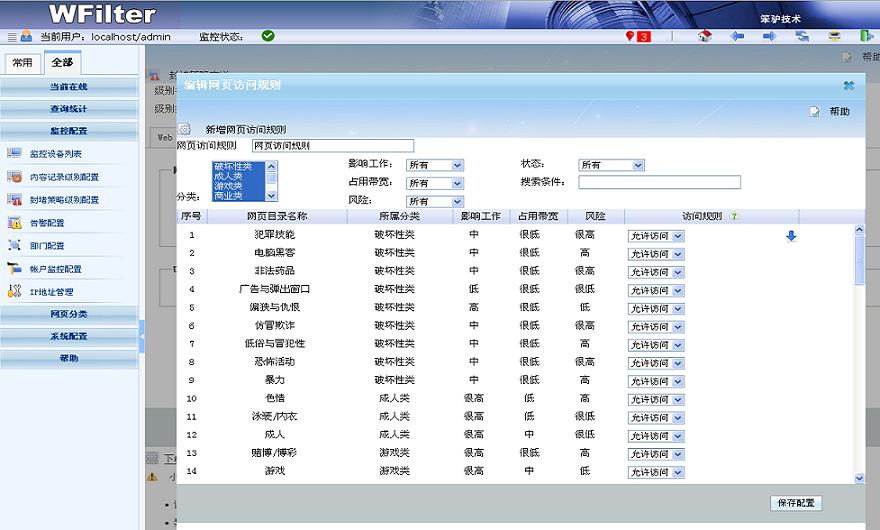
Task: Click the 保存配置 button
Action: [796, 503]
